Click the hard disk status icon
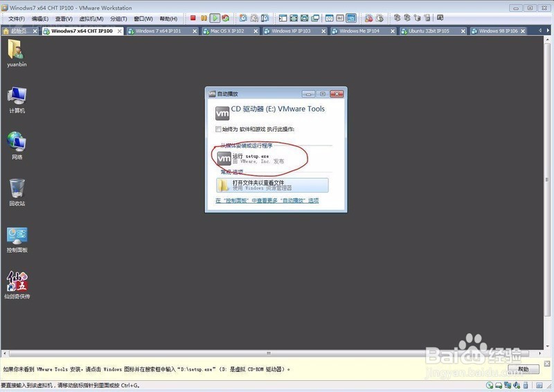The height and width of the screenshot is (392, 554). pos(499,385)
